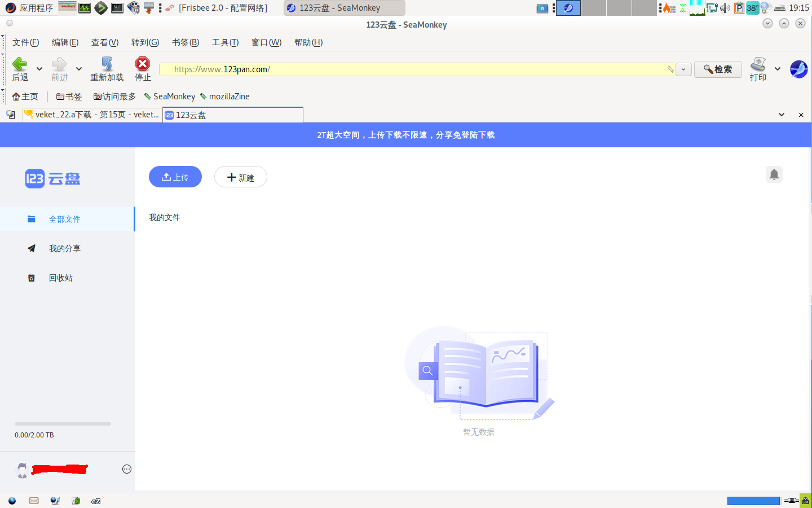Switch to Frisbee 2.0 window in taskbar

pyautogui.click(x=217, y=8)
